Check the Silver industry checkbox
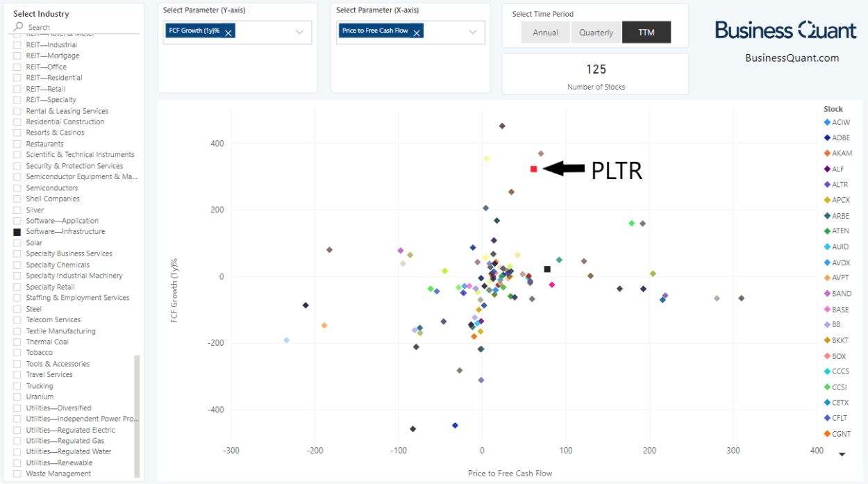Image resolution: width=868 pixels, height=484 pixels. 17,210
